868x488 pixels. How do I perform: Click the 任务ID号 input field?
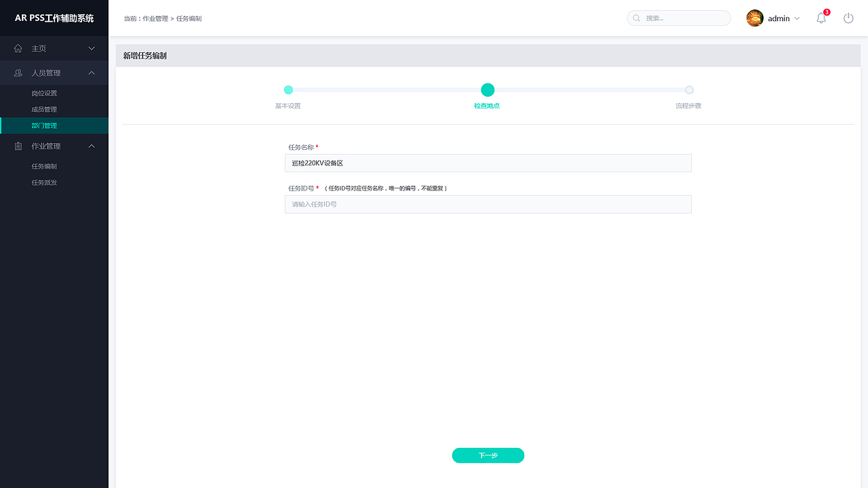coord(488,204)
